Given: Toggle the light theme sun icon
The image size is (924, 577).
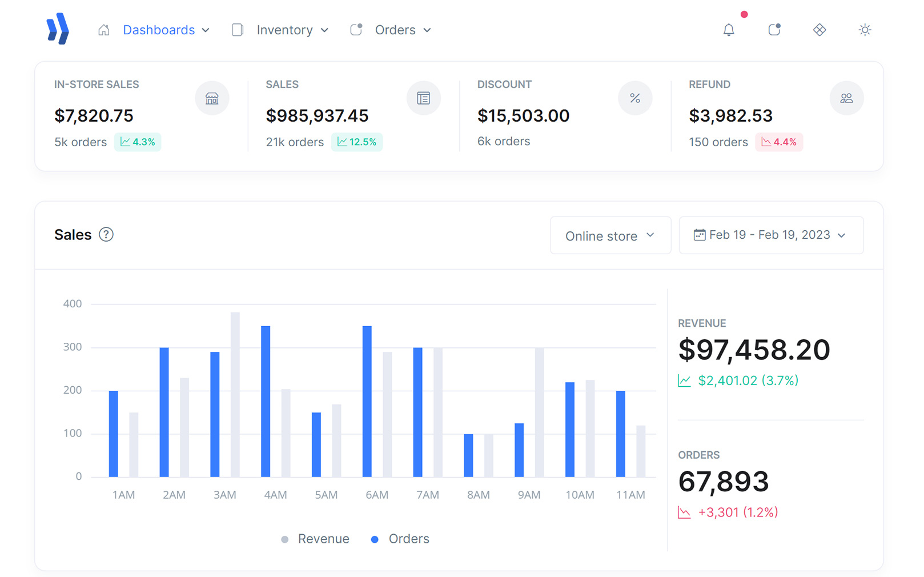Looking at the screenshot, I should [x=865, y=30].
